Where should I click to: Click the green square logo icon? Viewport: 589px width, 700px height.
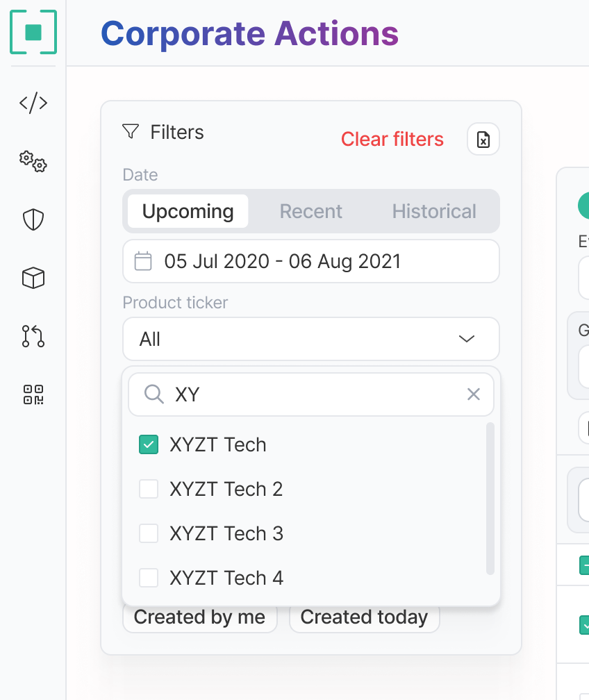(x=33, y=32)
